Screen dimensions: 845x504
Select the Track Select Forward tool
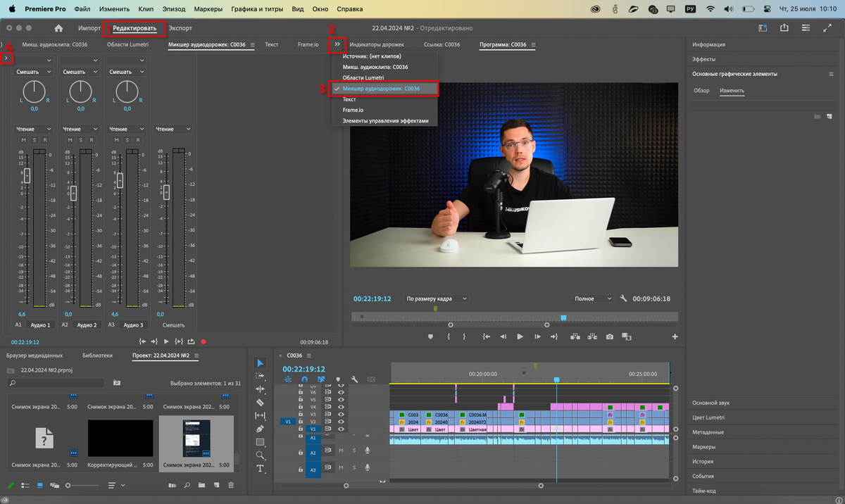tap(260, 376)
